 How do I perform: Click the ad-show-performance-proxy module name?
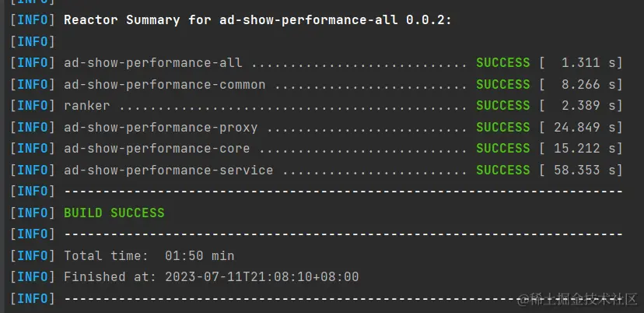161,127
